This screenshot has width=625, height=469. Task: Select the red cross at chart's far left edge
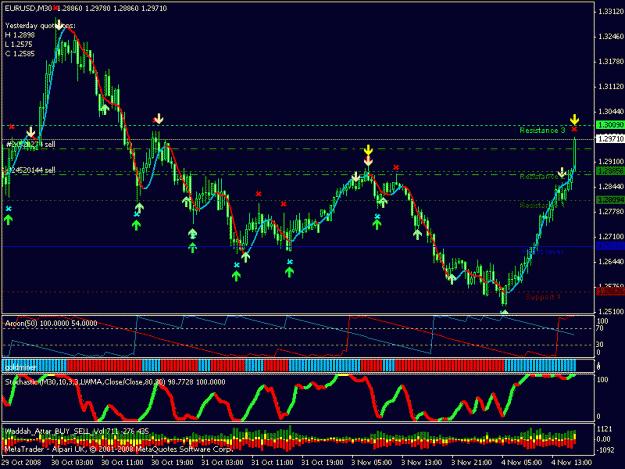click(x=12, y=127)
